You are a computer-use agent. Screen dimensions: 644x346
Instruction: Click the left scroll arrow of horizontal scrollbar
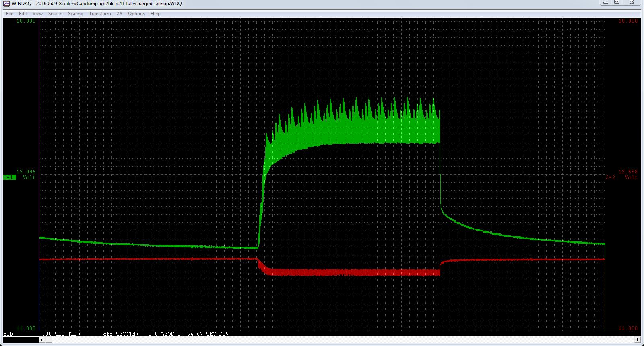pos(41,340)
